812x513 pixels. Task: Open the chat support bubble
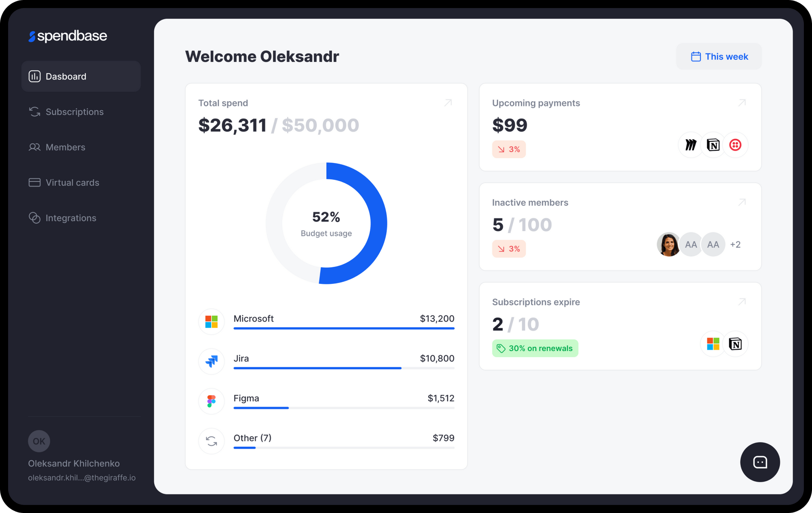click(760, 462)
